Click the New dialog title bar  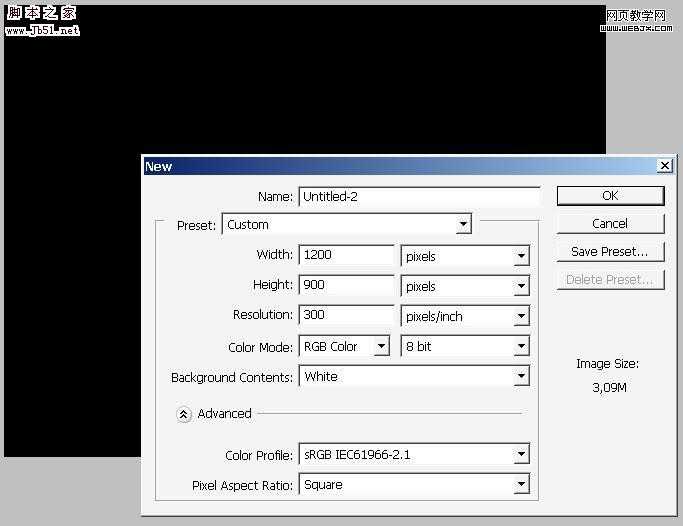[400, 166]
